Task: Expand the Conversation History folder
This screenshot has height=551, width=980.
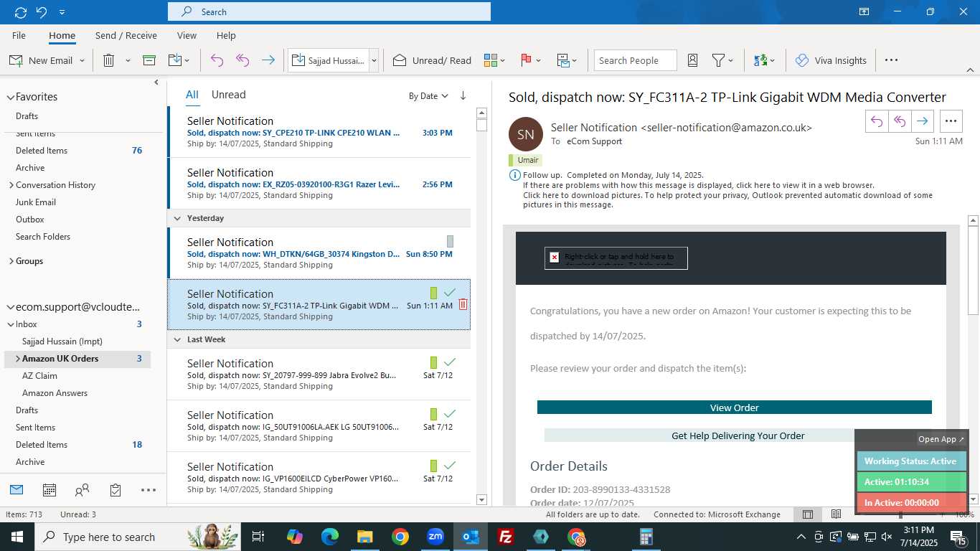Action: (x=11, y=185)
